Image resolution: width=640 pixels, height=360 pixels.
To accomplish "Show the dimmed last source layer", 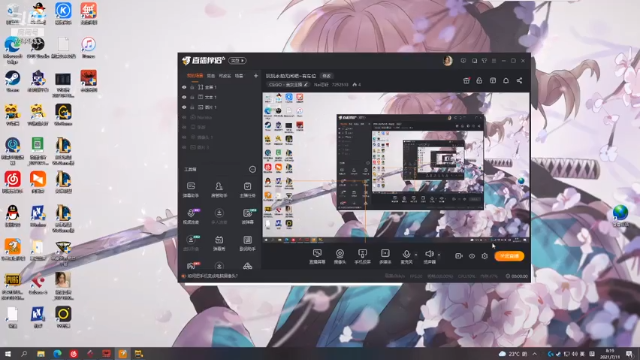I will click(184, 147).
